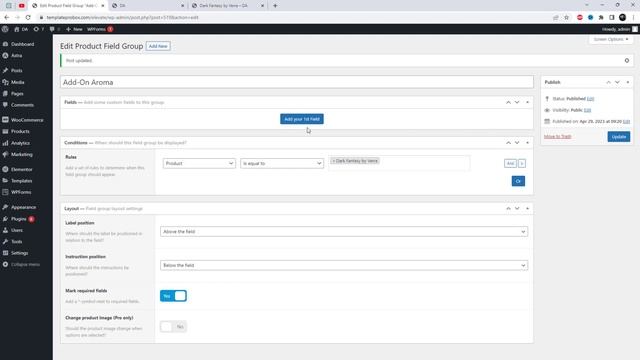Click the Add-On Aroma title field
The height and width of the screenshot is (360, 640).
(297, 82)
